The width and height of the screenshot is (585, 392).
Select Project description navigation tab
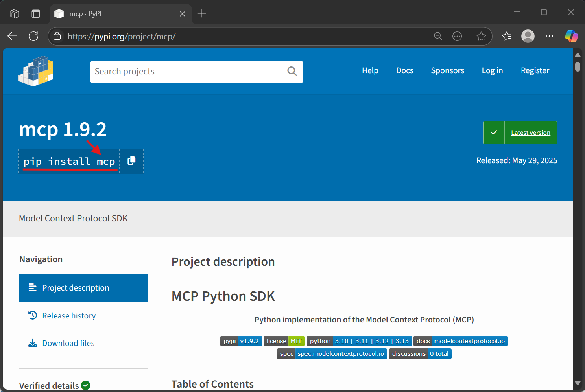(83, 288)
